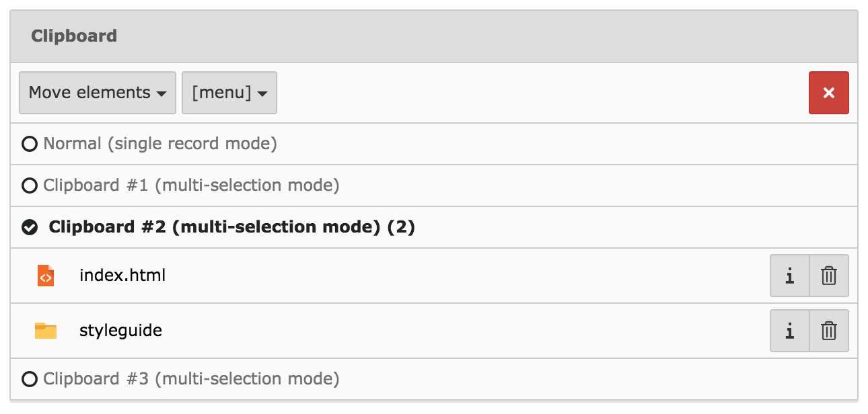Screen dimensions: 868x414
Task: Select the Clipboard #3 radio button
Action: click(30, 379)
